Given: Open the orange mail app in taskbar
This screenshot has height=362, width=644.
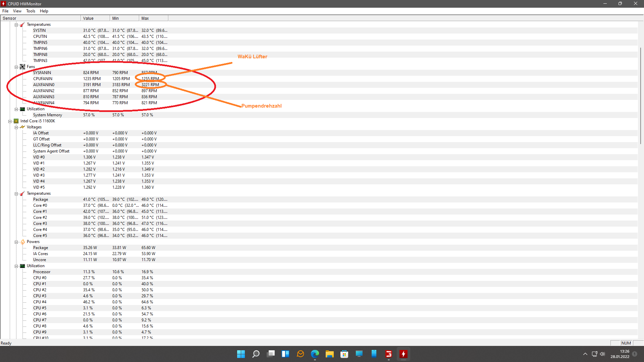Looking at the screenshot, I should [300, 354].
